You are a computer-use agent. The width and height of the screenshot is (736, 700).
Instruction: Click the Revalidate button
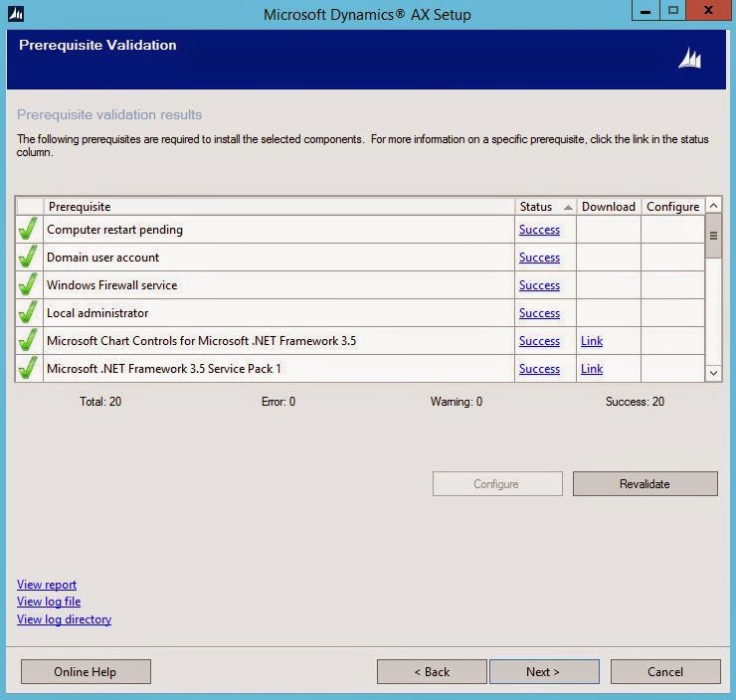pos(644,483)
